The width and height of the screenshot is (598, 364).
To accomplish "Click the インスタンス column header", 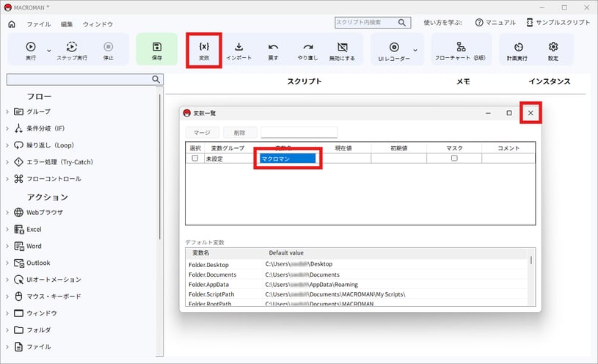I will point(549,81).
